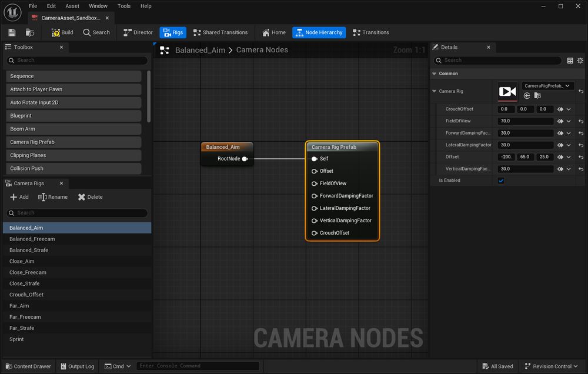Click the FieldOfView parameter keyframe icon
The image size is (588, 374).
560,121
